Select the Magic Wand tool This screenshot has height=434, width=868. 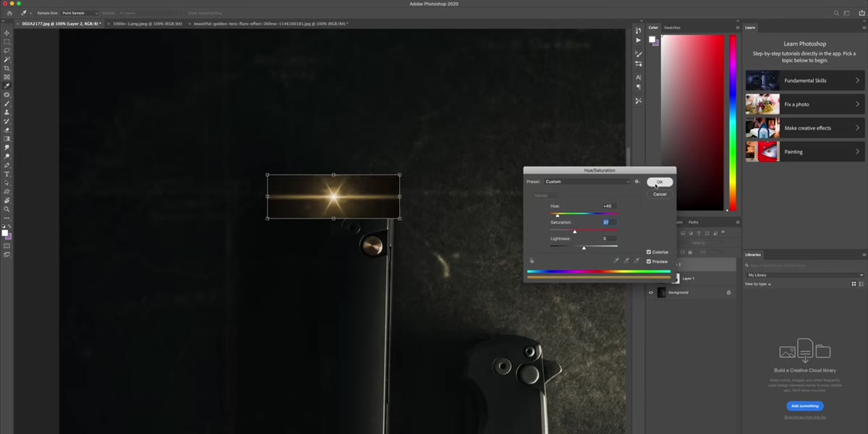7,59
